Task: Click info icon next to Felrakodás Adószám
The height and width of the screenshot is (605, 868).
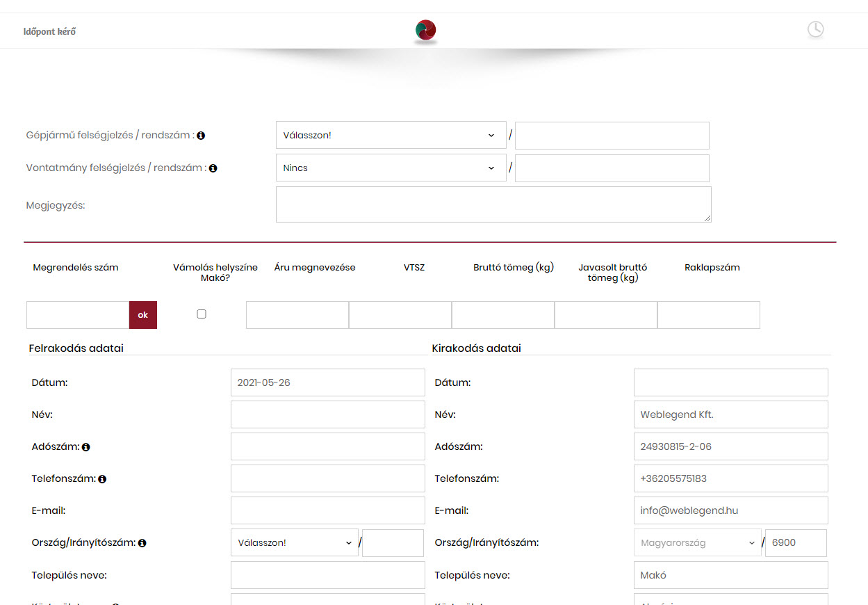Action: click(x=86, y=447)
